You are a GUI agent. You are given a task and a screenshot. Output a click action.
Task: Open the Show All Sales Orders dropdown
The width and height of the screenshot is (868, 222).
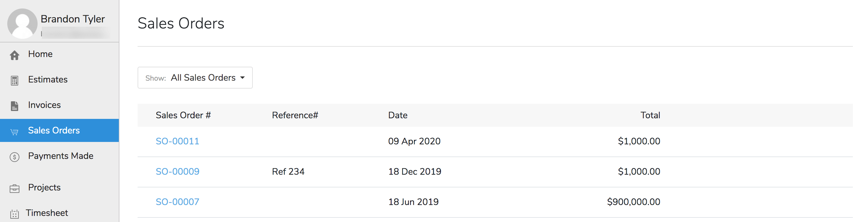click(195, 78)
